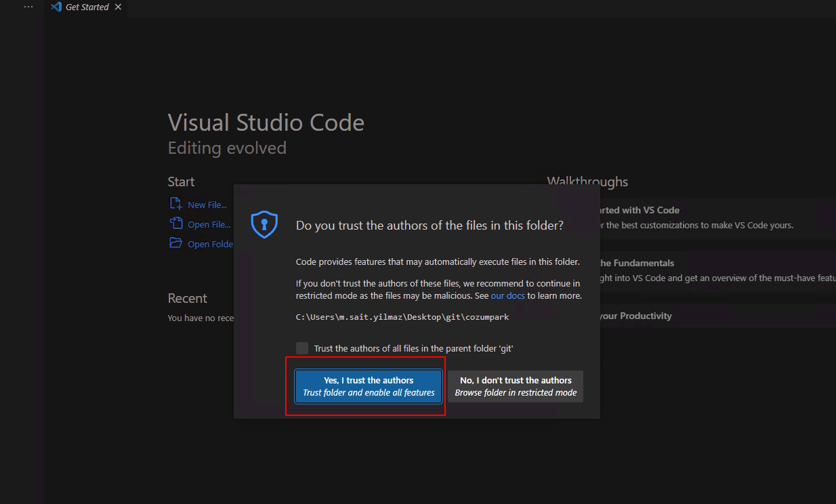Click Yes, I trust the authors button
Viewport: 836px width, 504px height.
tap(369, 386)
